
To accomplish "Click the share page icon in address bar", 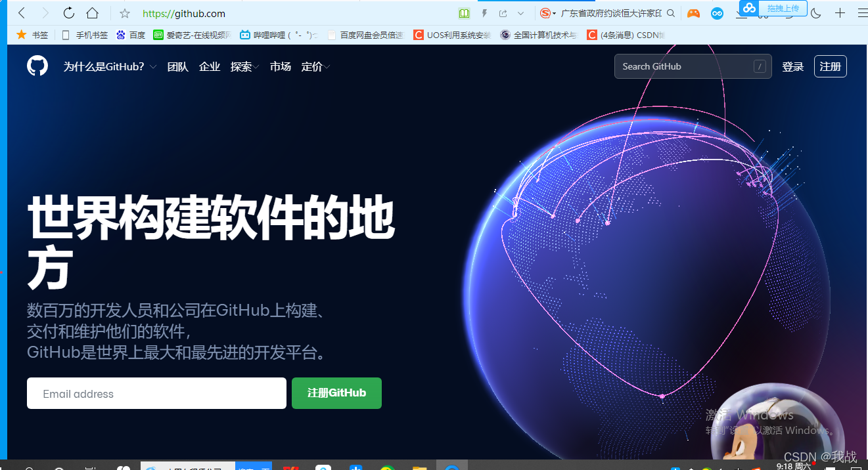I will pyautogui.click(x=503, y=13).
